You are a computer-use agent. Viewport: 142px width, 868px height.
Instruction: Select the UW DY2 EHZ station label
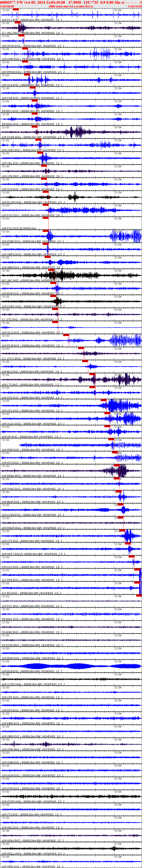click(32, 20)
